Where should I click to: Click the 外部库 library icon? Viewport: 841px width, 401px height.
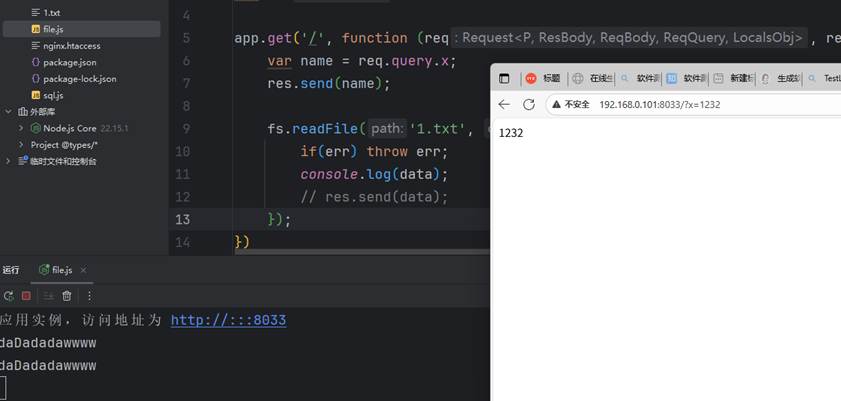[23, 112]
